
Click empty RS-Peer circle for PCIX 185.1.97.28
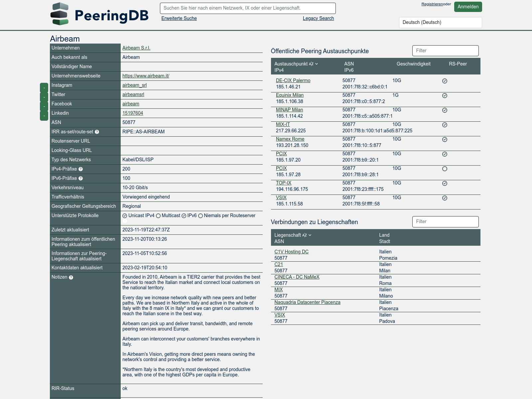click(445, 169)
